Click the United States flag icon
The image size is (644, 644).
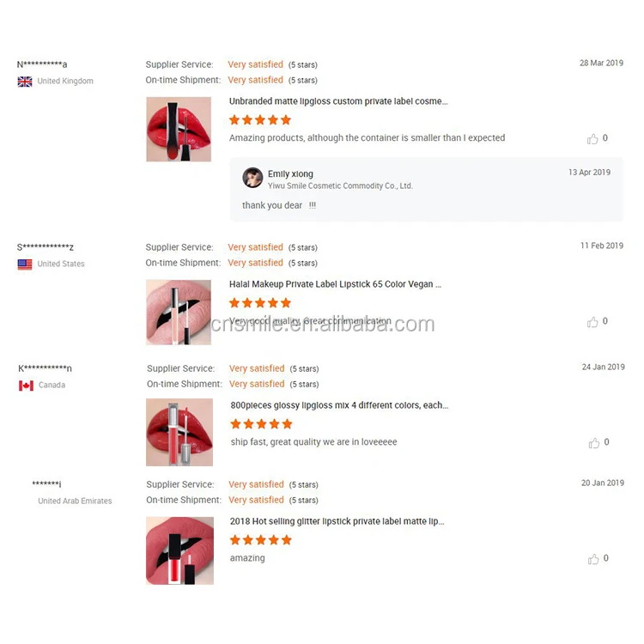pos(25,264)
